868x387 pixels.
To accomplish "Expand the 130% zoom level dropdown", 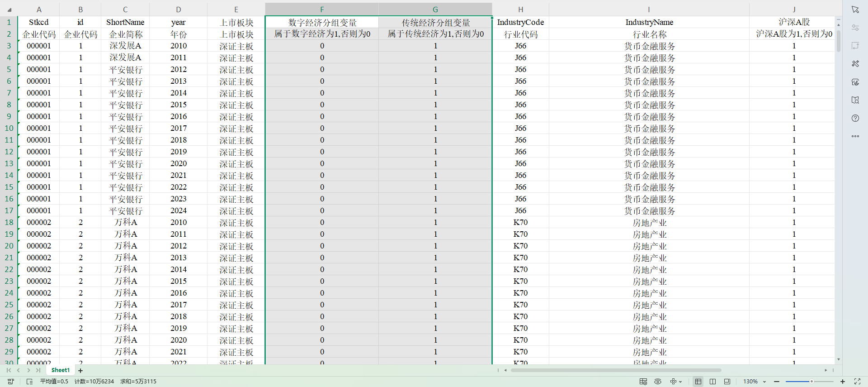I will [x=764, y=382].
